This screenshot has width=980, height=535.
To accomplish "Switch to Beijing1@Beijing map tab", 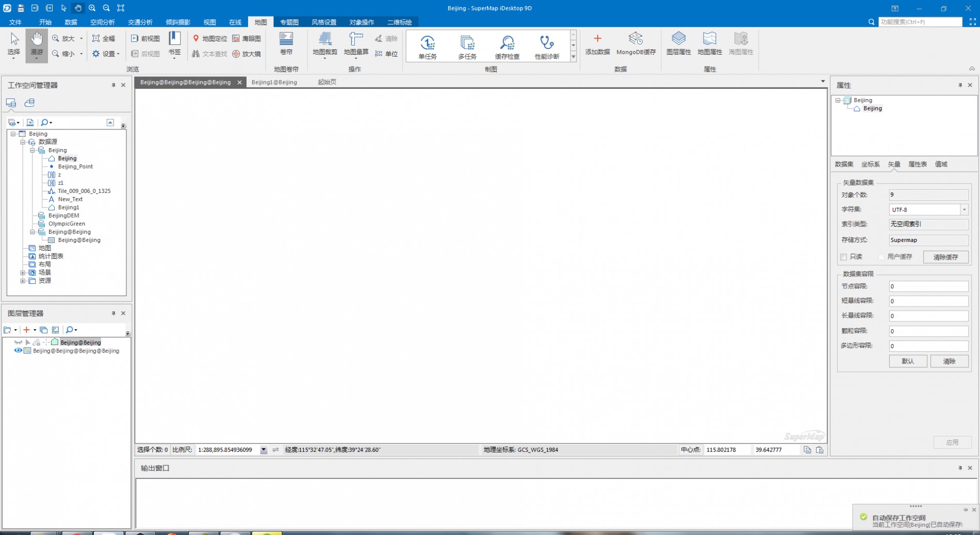I will (274, 82).
